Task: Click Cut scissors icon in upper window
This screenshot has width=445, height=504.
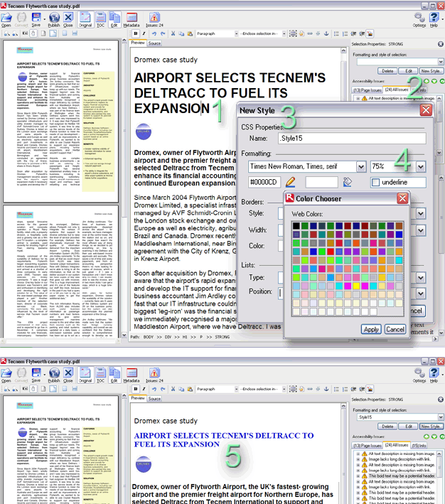Action: click(173, 33)
